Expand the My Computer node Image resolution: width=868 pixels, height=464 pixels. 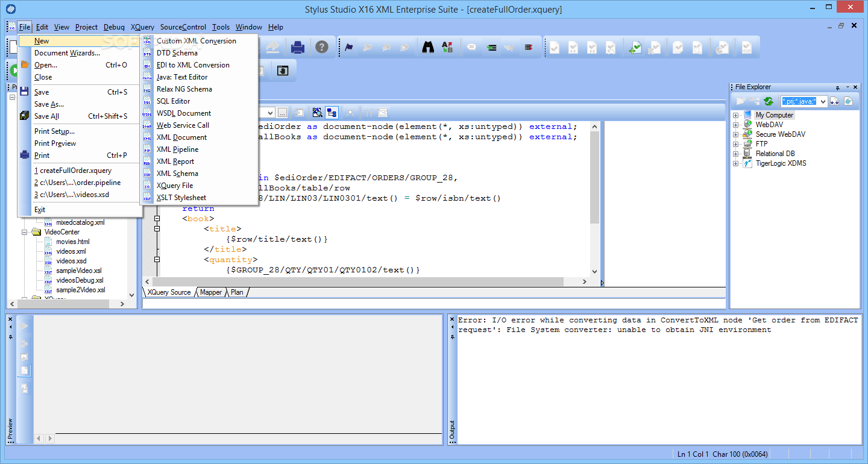736,115
